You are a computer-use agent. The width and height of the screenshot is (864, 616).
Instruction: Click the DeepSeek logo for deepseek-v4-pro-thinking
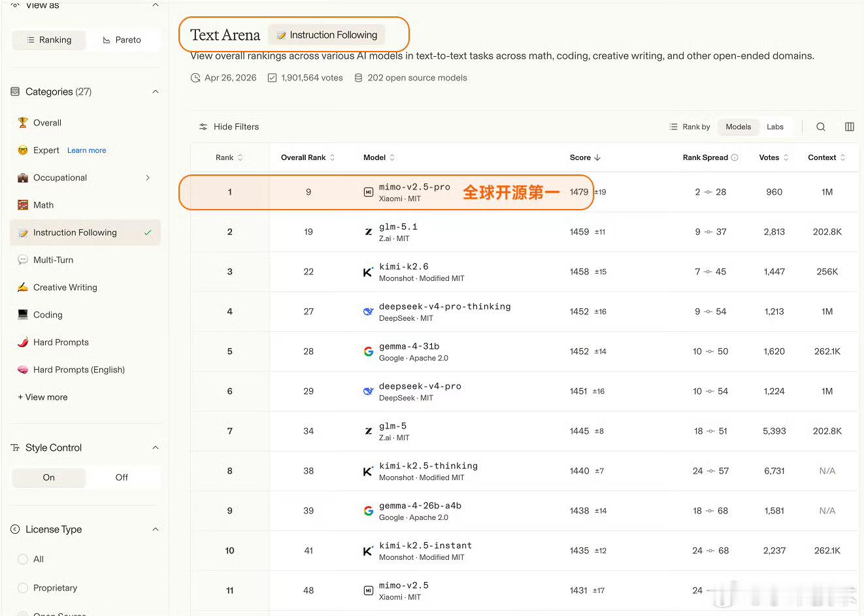[369, 312]
